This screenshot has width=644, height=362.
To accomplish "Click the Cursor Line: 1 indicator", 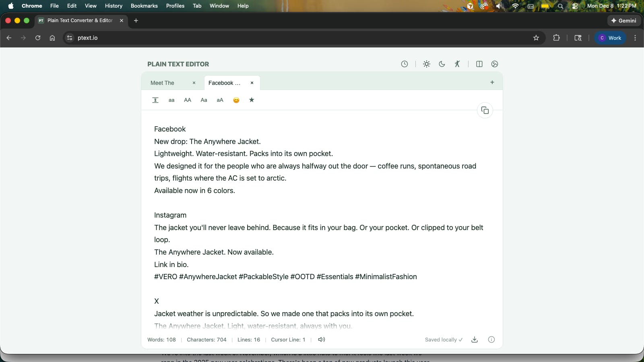I will 288,340.
